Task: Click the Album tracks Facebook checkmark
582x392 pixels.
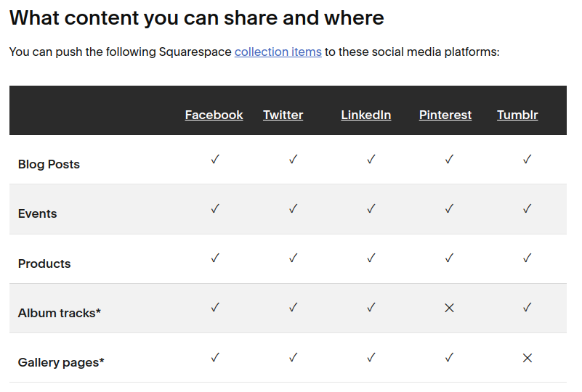Action: pyautogui.click(x=215, y=308)
